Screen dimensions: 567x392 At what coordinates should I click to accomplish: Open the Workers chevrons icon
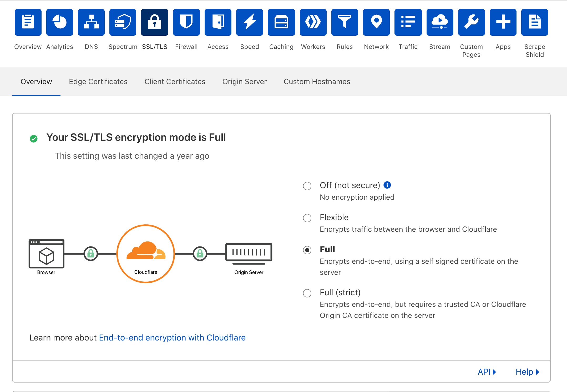[x=313, y=22]
